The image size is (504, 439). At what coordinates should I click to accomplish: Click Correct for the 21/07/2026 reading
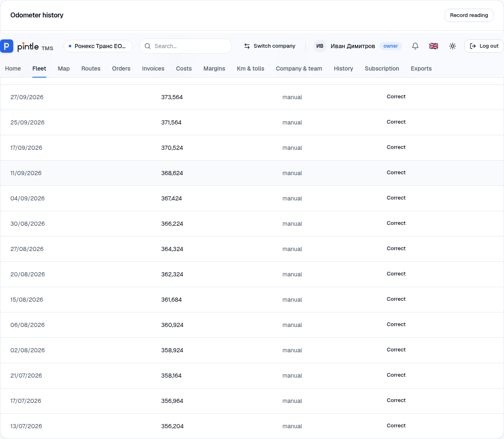click(x=396, y=375)
